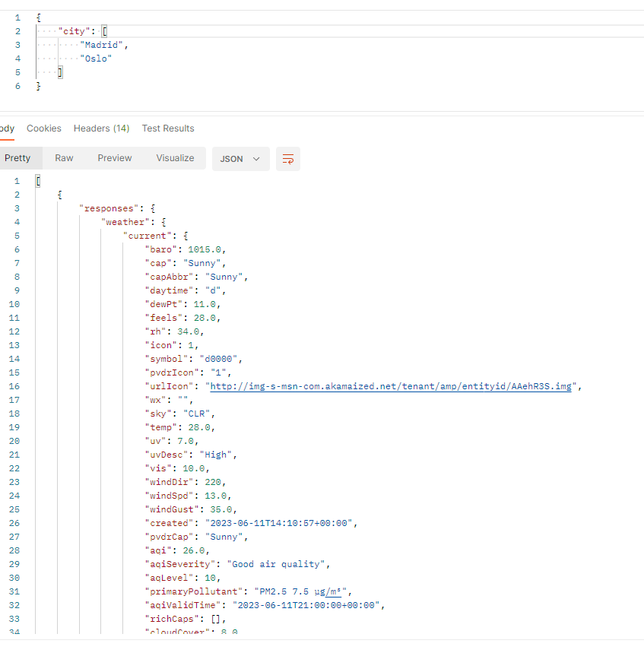This screenshot has height=653, width=644.
Task: Select the aqi value 26.0
Action: coord(194,550)
